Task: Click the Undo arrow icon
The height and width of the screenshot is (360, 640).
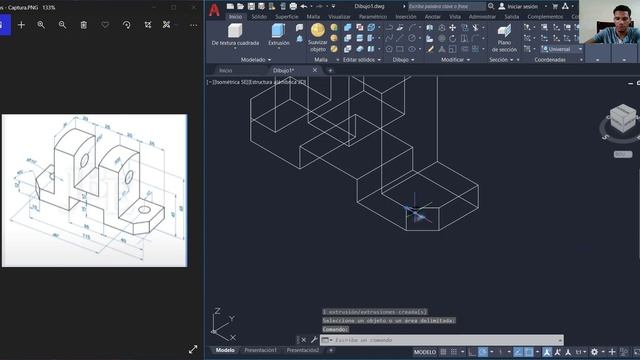Action: (x=304, y=6)
